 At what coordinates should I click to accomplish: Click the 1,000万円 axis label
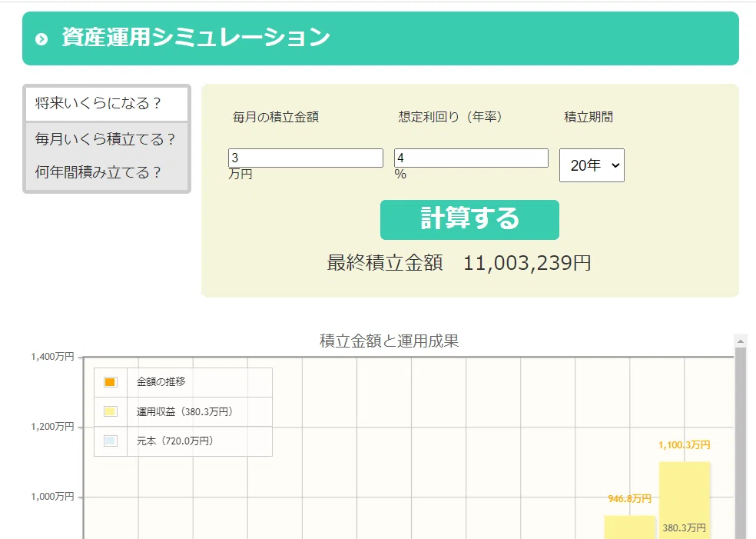coord(52,497)
